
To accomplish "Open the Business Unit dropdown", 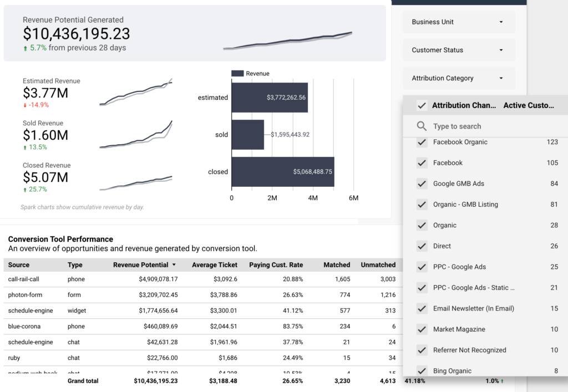I will pyautogui.click(x=459, y=22).
